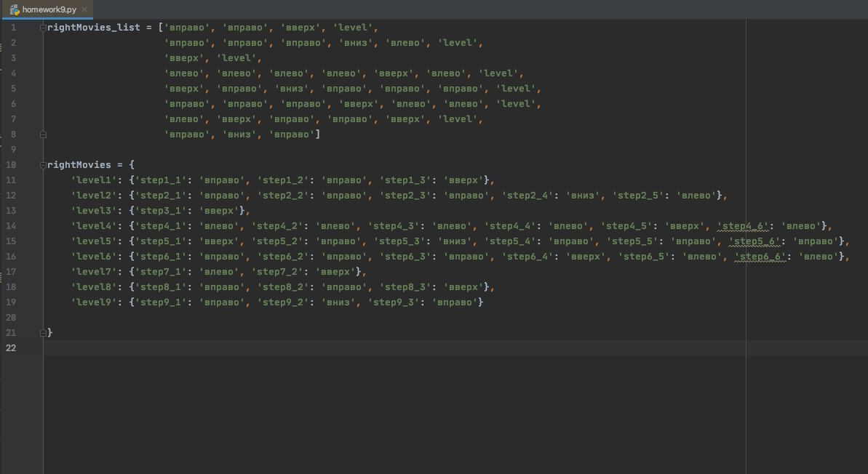
Task: Click the 'вниз' string on line 2
Action: [356, 43]
